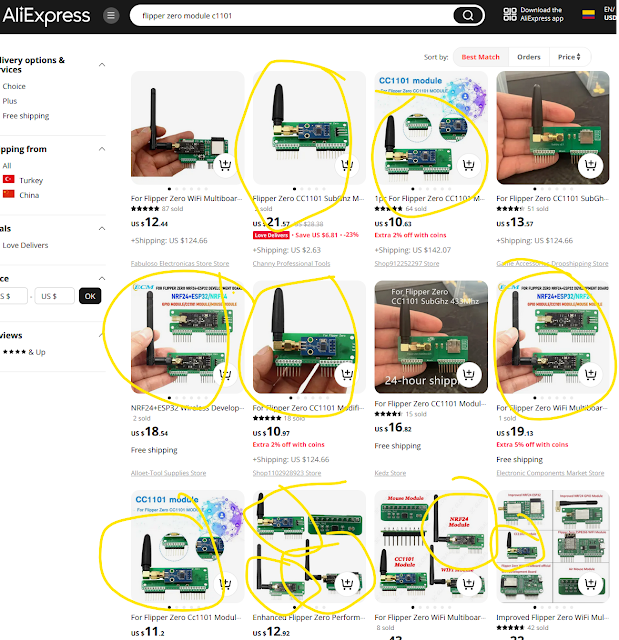The width and height of the screenshot is (619, 640).
Task: Click OK to apply the price range
Action: (x=90, y=296)
